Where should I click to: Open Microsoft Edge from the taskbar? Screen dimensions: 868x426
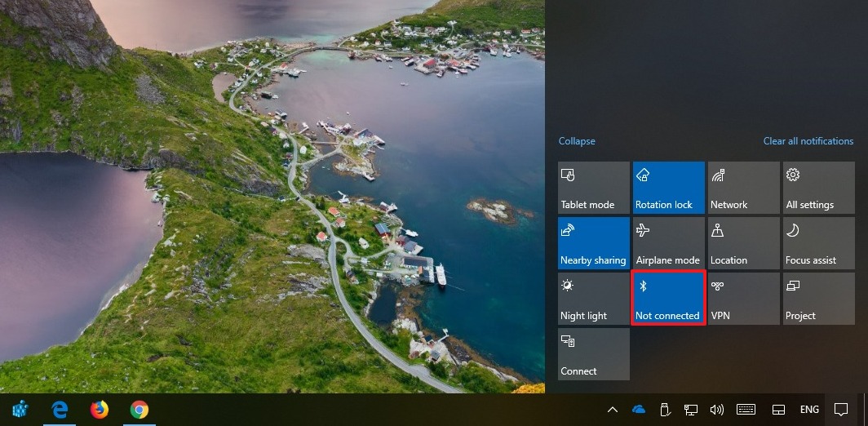pos(60,410)
